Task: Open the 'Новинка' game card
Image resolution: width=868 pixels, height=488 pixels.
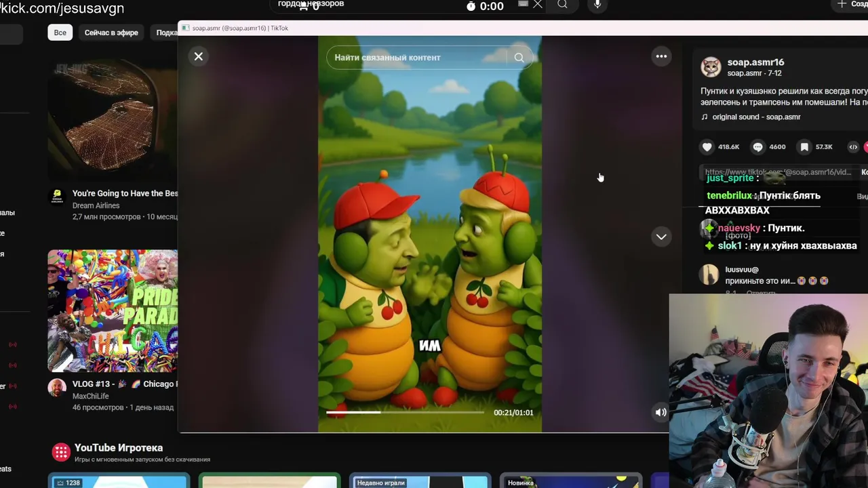Action: point(571,482)
